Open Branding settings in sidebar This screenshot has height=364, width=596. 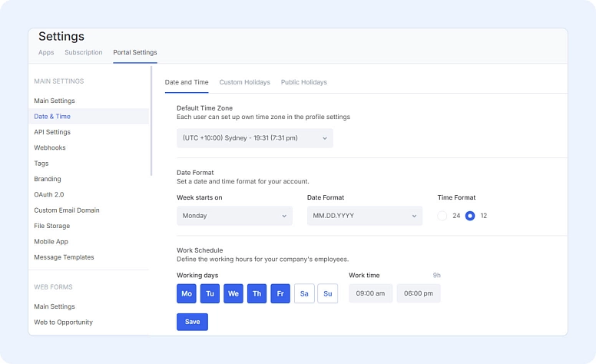pos(48,179)
